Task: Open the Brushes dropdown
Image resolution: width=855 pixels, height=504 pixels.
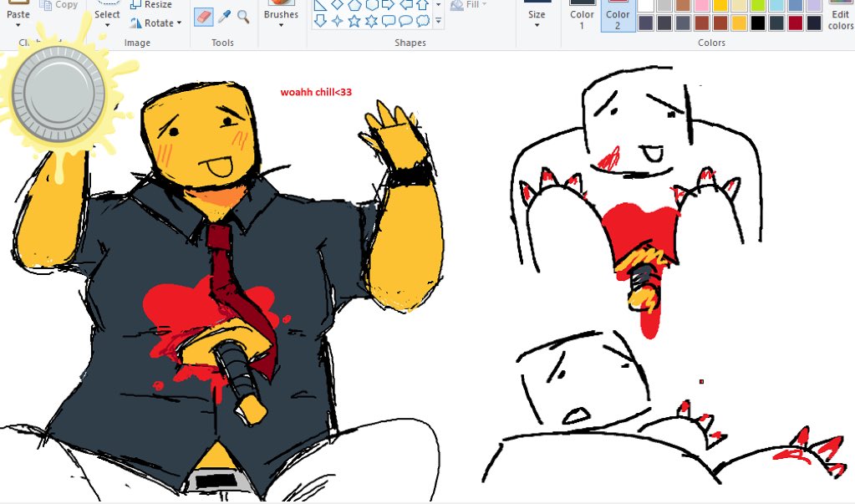Action: coord(281,25)
